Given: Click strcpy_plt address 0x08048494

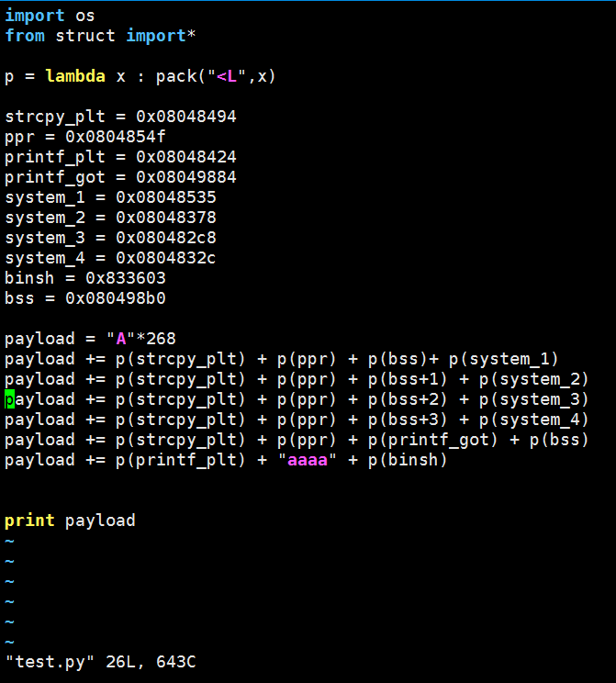Looking at the screenshot, I should point(186,117).
